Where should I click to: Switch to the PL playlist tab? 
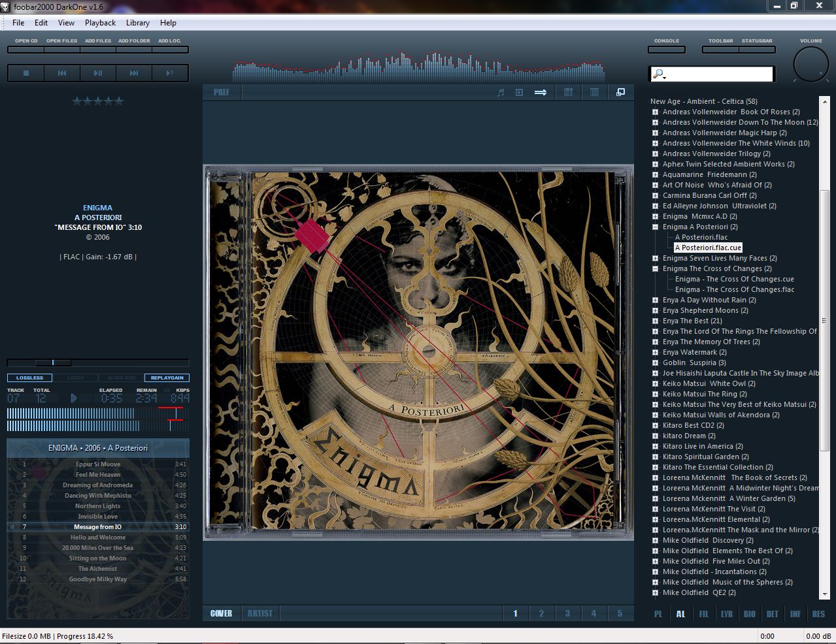658,614
